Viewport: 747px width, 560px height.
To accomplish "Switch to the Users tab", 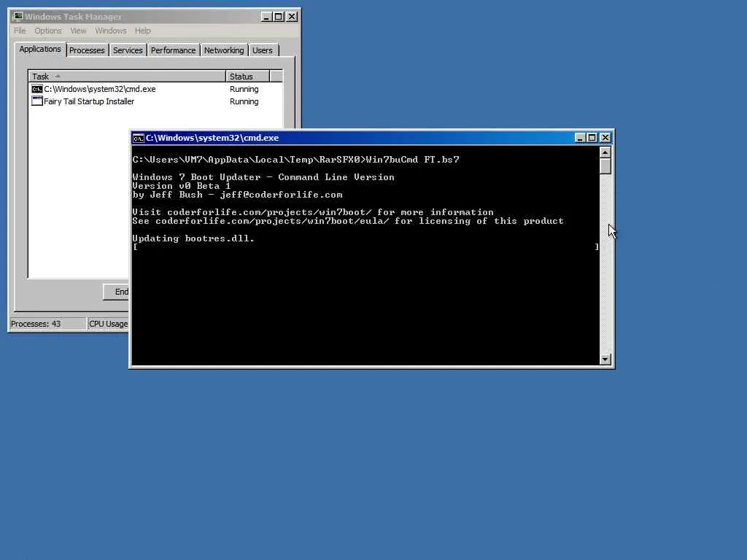I will point(263,50).
